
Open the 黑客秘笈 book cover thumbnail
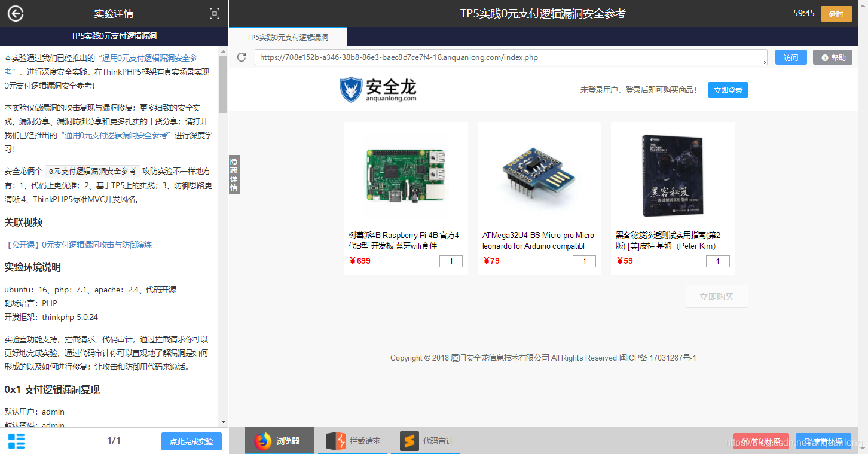tap(673, 175)
